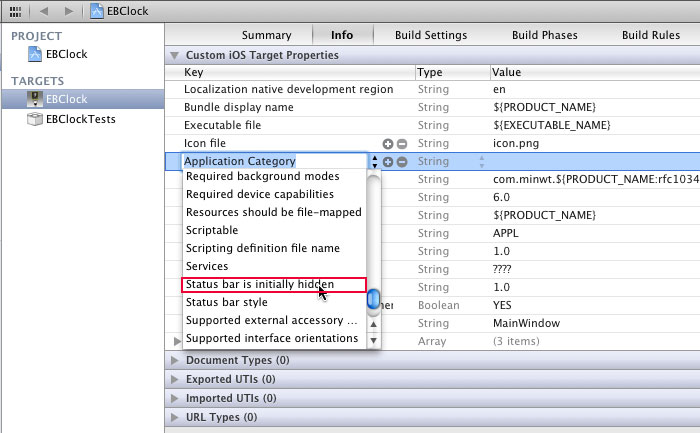This screenshot has height=433, width=700.
Task: Switch to the Build Settings tab
Action: pos(431,35)
